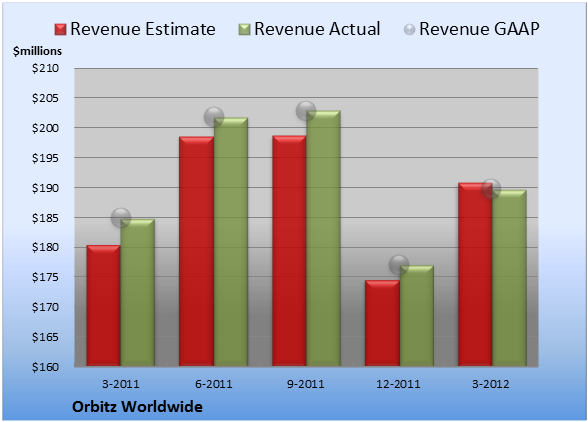Select the 'Revenue GAAP' legend label
Screen dimensions: 588x422
[x=479, y=29]
